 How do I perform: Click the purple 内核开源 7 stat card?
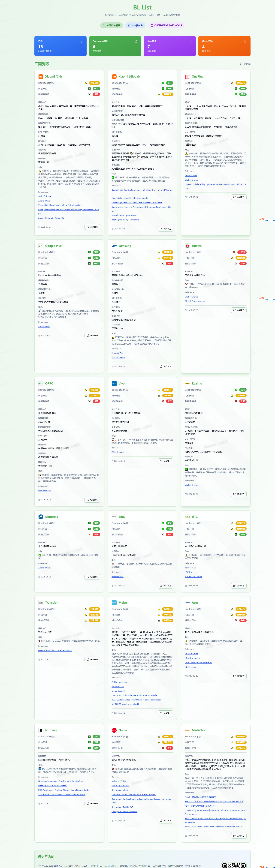point(170,46)
